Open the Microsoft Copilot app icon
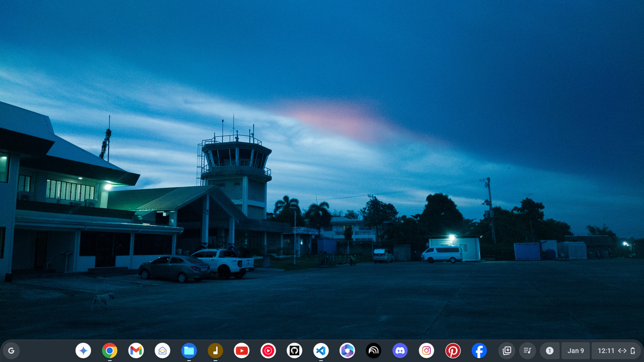Image resolution: width=644 pixels, height=362 pixels. (x=347, y=351)
